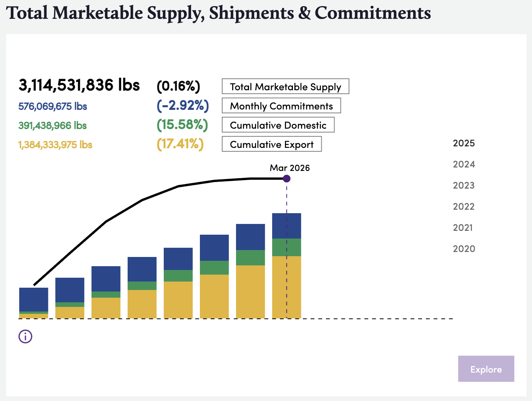Image resolution: width=532 pixels, height=401 pixels.
Task: Toggle the Cumulative Domestic series
Action: point(278,125)
